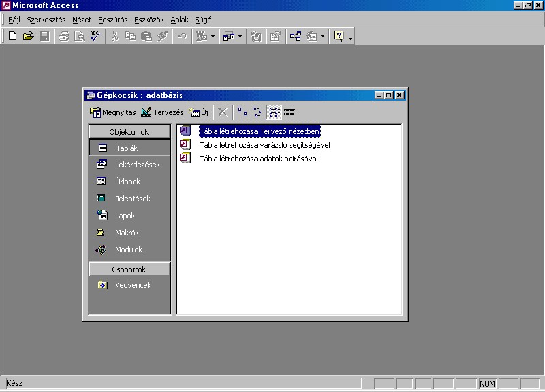Click the Tervezés button
The height and width of the screenshot is (392, 545).
tap(162, 112)
